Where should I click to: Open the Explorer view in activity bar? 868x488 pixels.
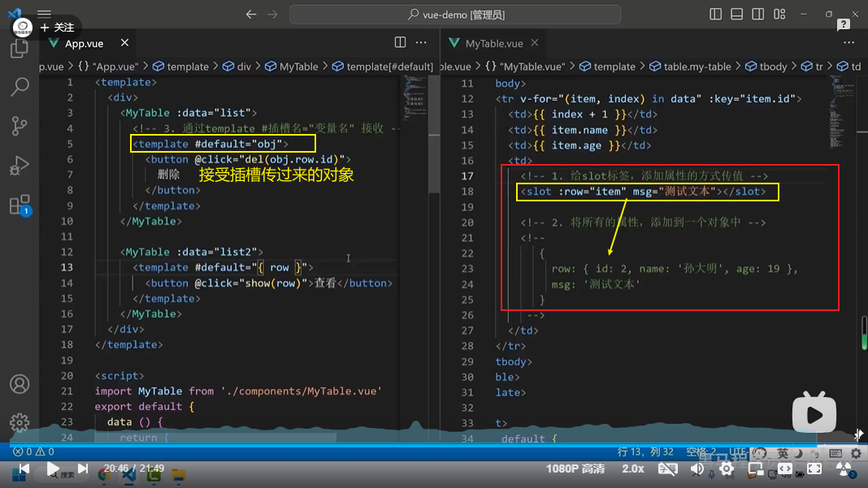(20, 49)
